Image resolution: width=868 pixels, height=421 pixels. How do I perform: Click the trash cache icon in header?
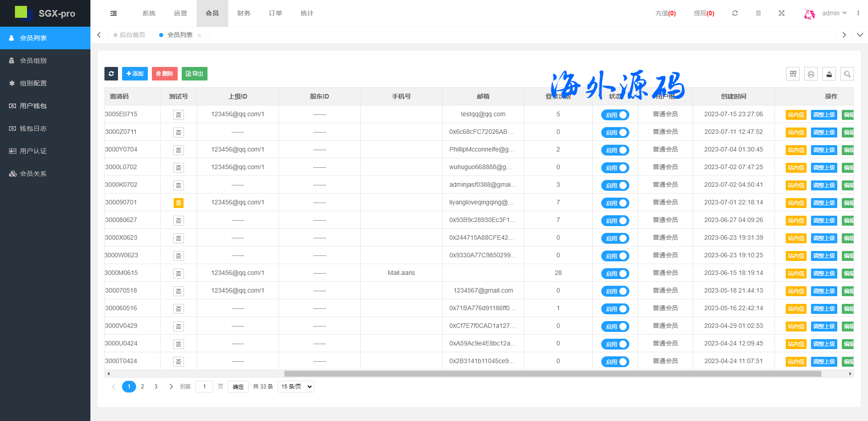pyautogui.click(x=758, y=14)
